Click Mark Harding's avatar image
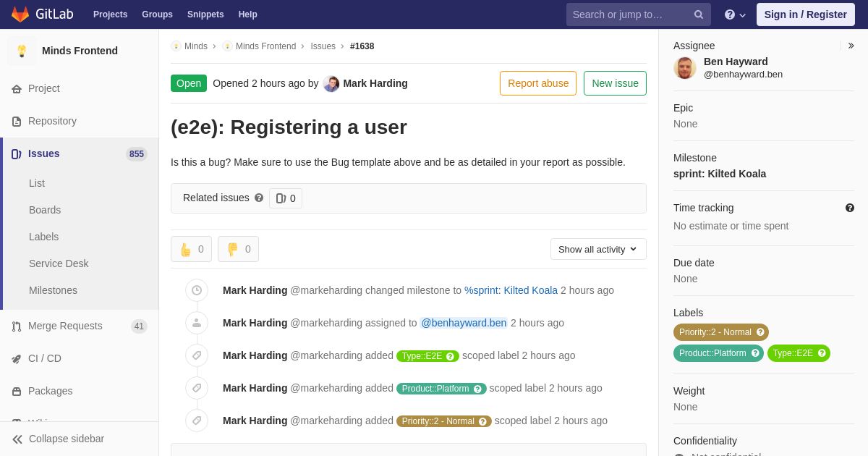This screenshot has height=456, width=868. pyautogui.click(x=331, y=83)
